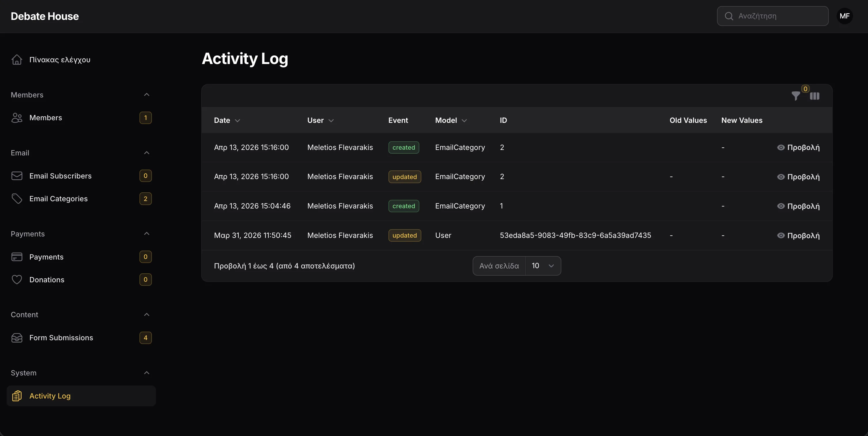This screenshot has width=868, height=436.
Task: Click the Form Submissions inbox icon
Action: pos(17,338)
